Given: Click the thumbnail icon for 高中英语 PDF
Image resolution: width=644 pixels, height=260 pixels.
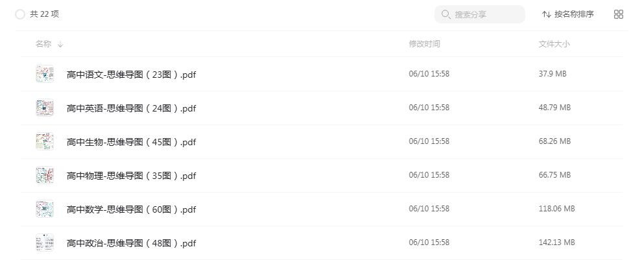Looking at the screenshot, I should (x=45, y=108).
